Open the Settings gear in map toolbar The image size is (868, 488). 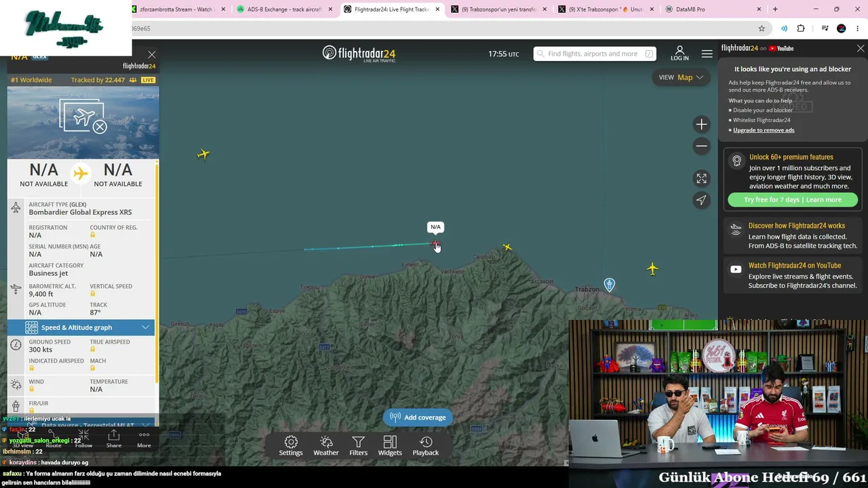click(291, 446)
